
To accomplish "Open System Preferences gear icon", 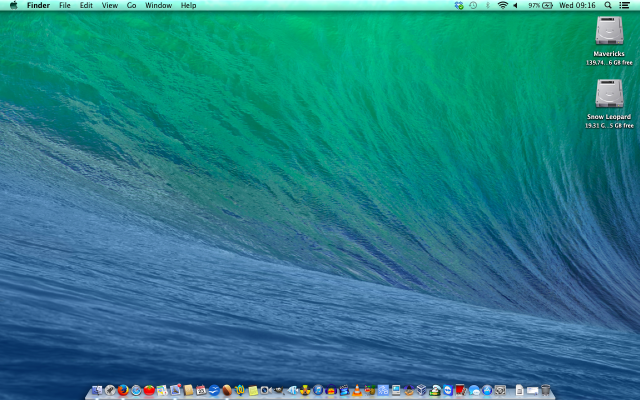I will (500, 390).
